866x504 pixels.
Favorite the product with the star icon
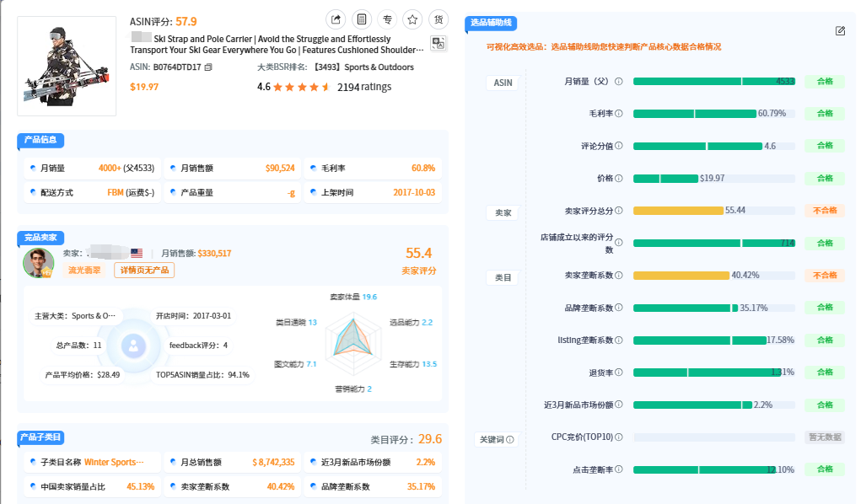click(x=412, y=19)
